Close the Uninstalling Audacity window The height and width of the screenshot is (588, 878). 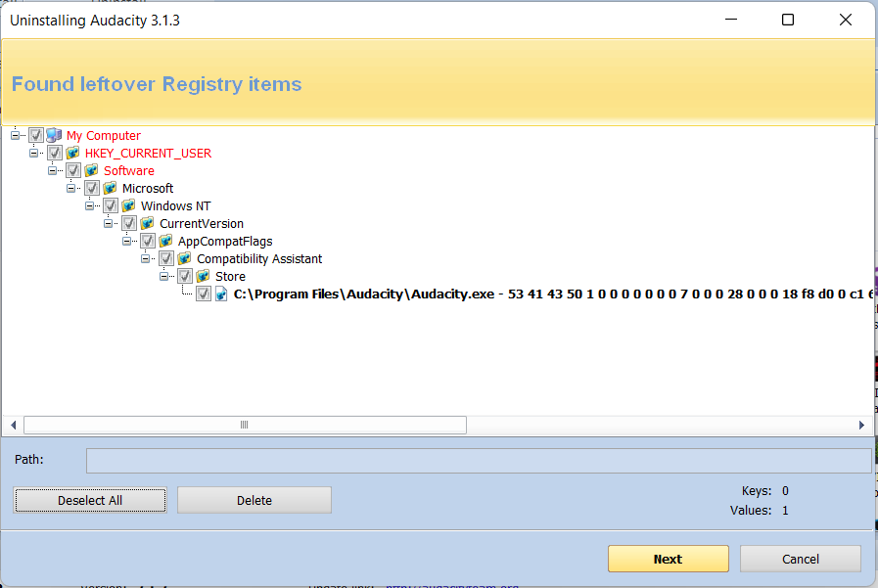846,21
